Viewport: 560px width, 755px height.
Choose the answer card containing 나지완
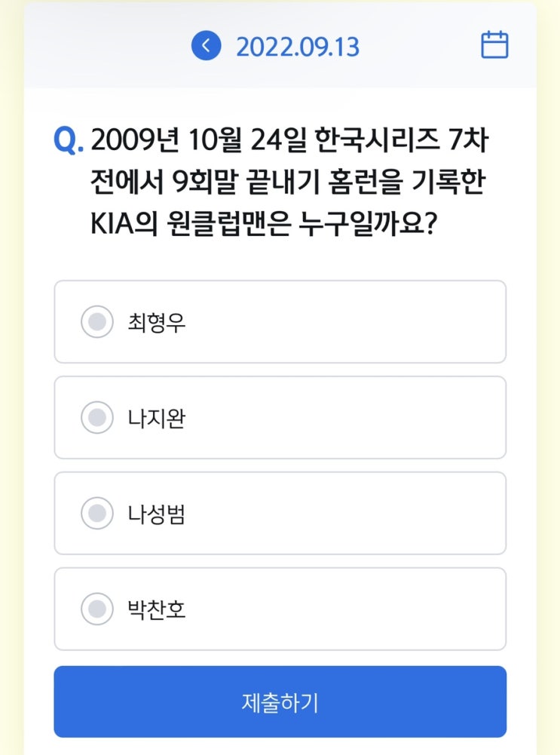339,418
